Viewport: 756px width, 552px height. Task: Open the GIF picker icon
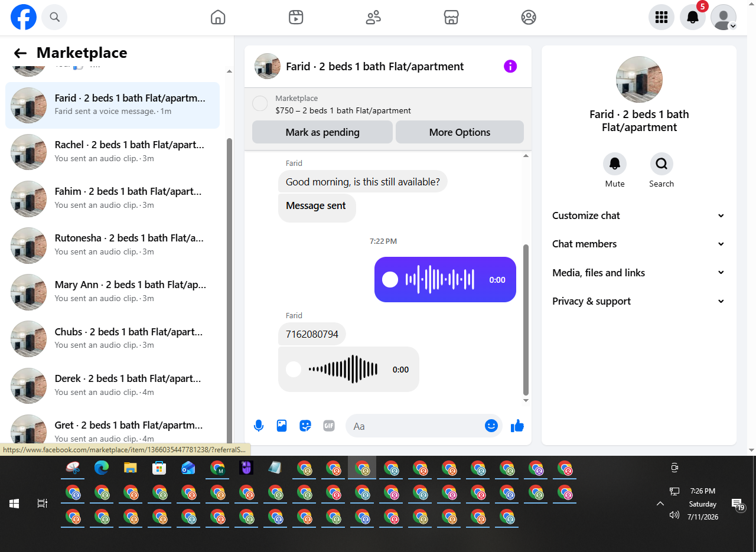329,426
